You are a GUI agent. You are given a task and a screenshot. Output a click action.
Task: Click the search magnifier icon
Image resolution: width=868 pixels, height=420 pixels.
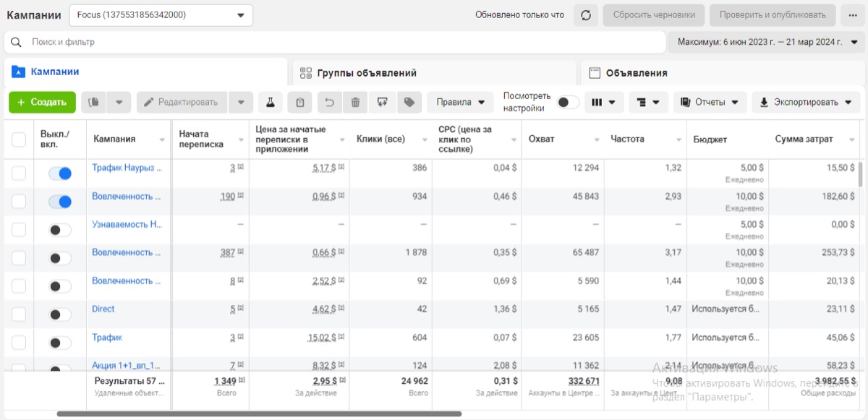(x=16, y=42)
